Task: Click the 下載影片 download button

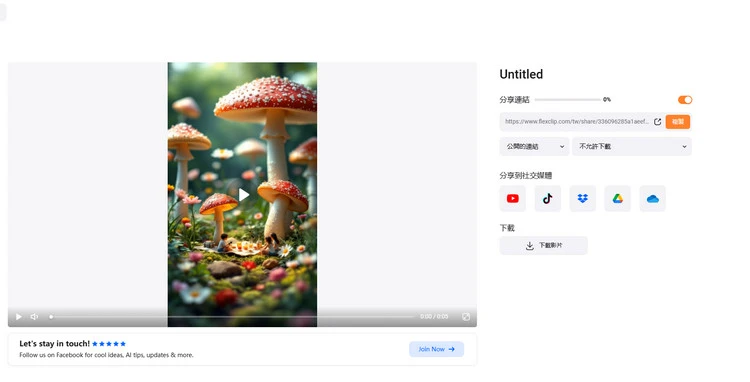Action: point(543,245)
